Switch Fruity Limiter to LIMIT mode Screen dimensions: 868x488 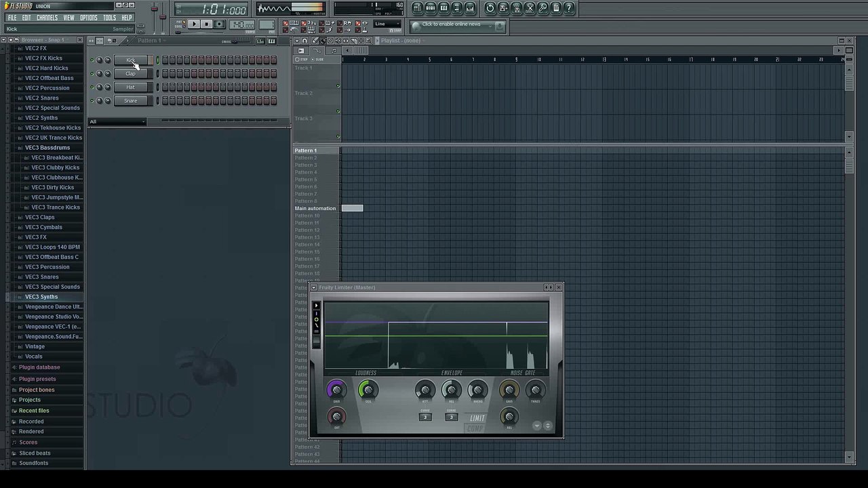[x=477, y=418]
